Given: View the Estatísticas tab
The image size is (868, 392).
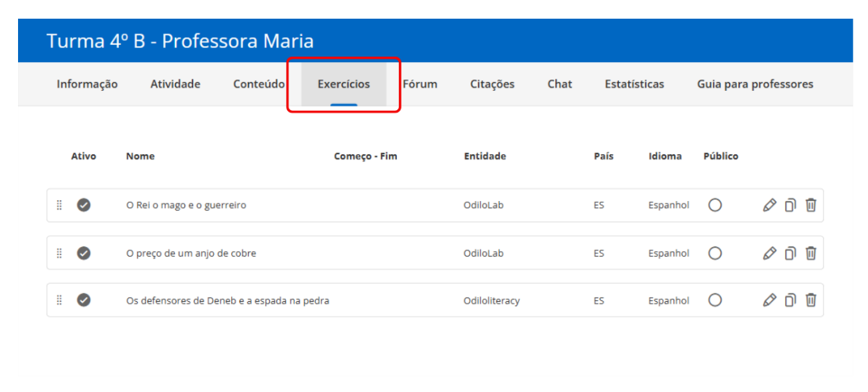Looking at the screenshot, I should click(634, 84).
